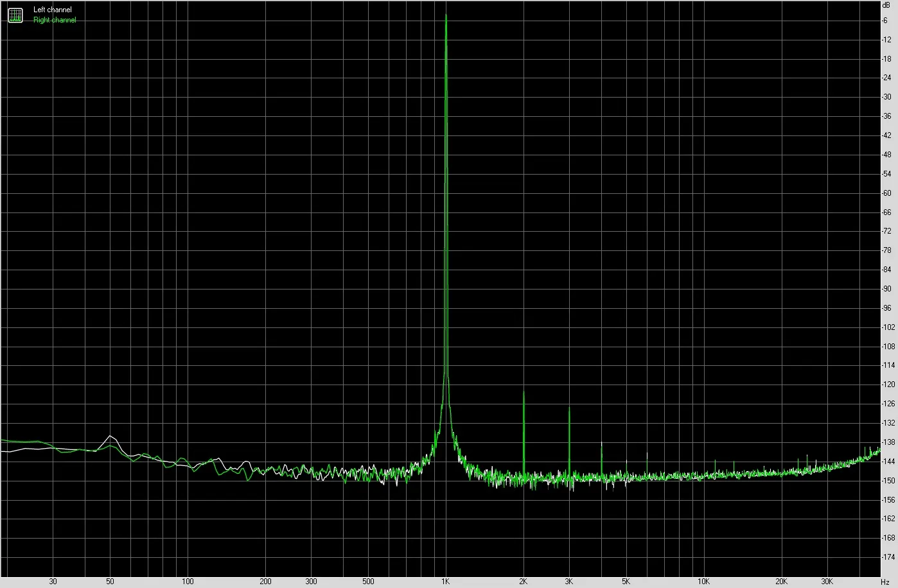The image size is (898, 588).
Task: Click the 1 kHz fundamental peak tip
Action: point(446,15)
